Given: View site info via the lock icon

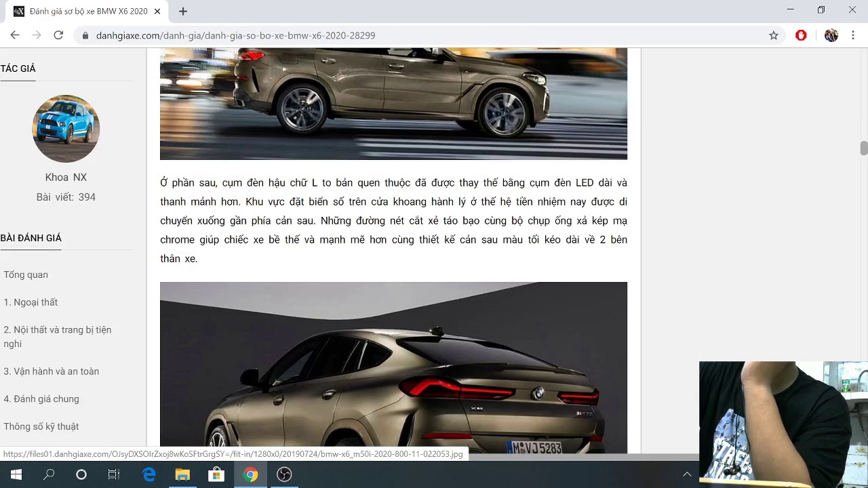Looking at the screenshot, I should click(x=85, y=35).
